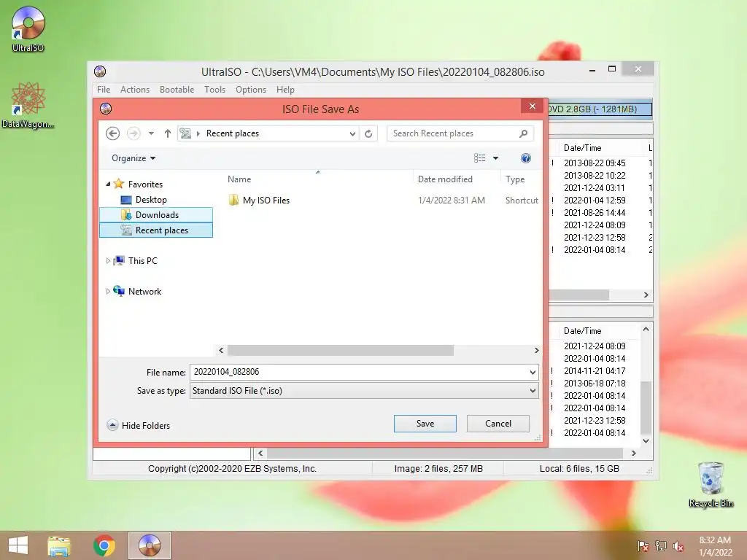Open the Actions menu
Image resolution: width=747 pixels, height=560 pixels.
[135, 90]
